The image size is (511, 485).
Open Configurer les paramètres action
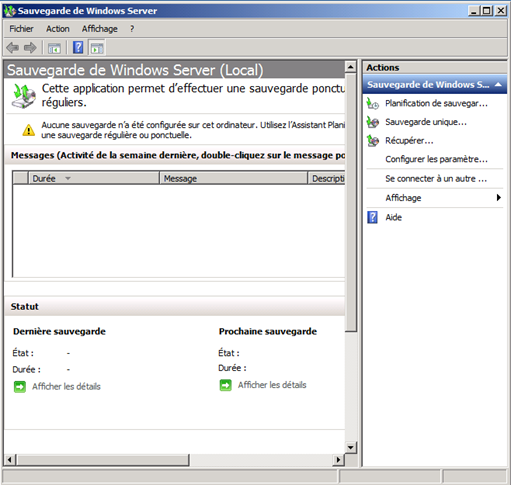point(436,159)
